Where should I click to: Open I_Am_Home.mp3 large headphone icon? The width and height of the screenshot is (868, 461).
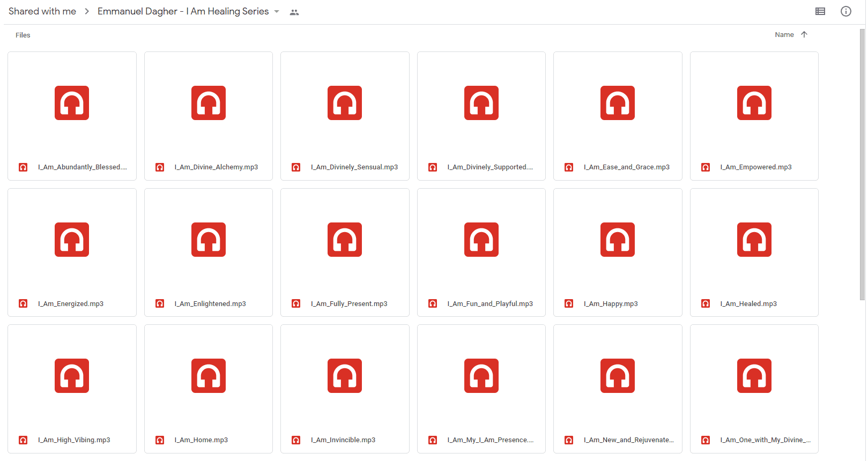pyautogui.click(x=209, y=376)
